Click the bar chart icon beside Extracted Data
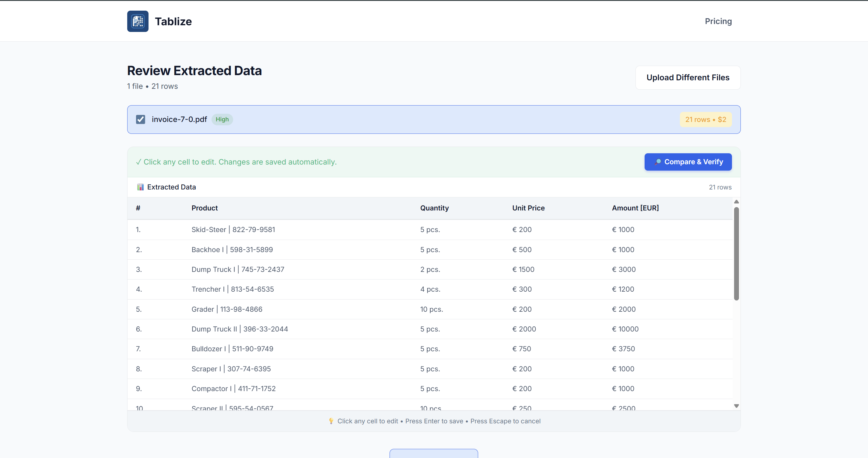Screen dimensions: 868x458 [x=140, y=187]
